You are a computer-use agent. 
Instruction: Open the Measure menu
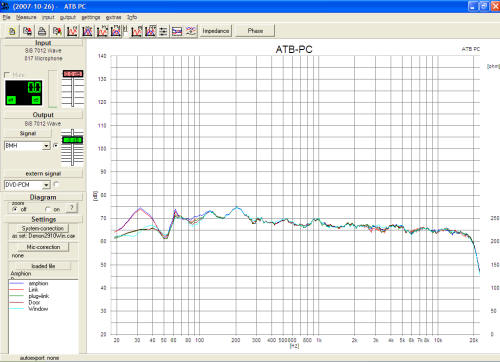pyautogui.click(x=26, y=17)
